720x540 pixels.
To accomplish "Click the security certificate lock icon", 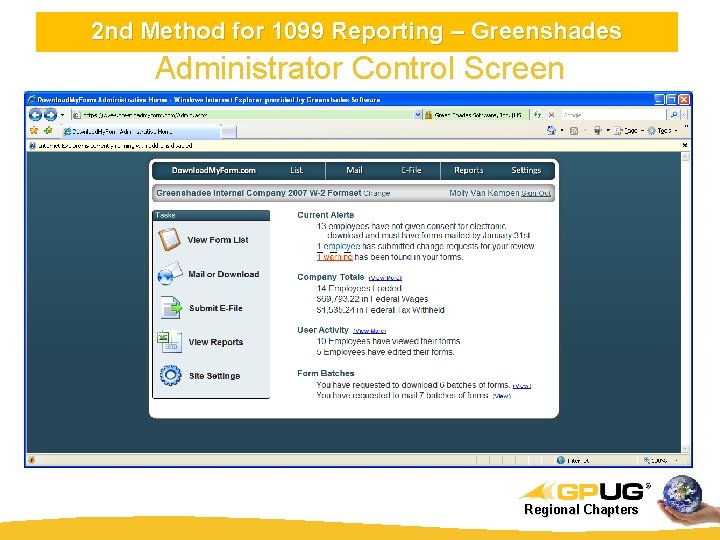I will tap(428, 115).
